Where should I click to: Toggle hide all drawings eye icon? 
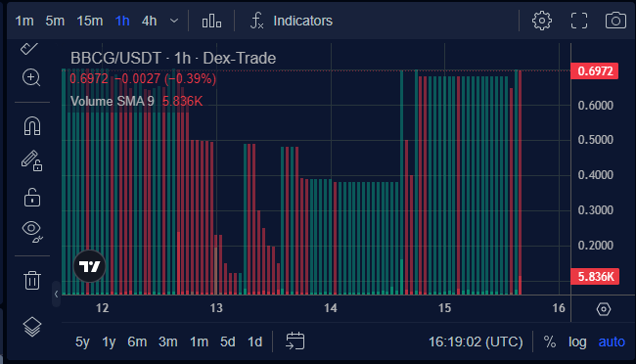pyautogui.click(x=32, y=232)
